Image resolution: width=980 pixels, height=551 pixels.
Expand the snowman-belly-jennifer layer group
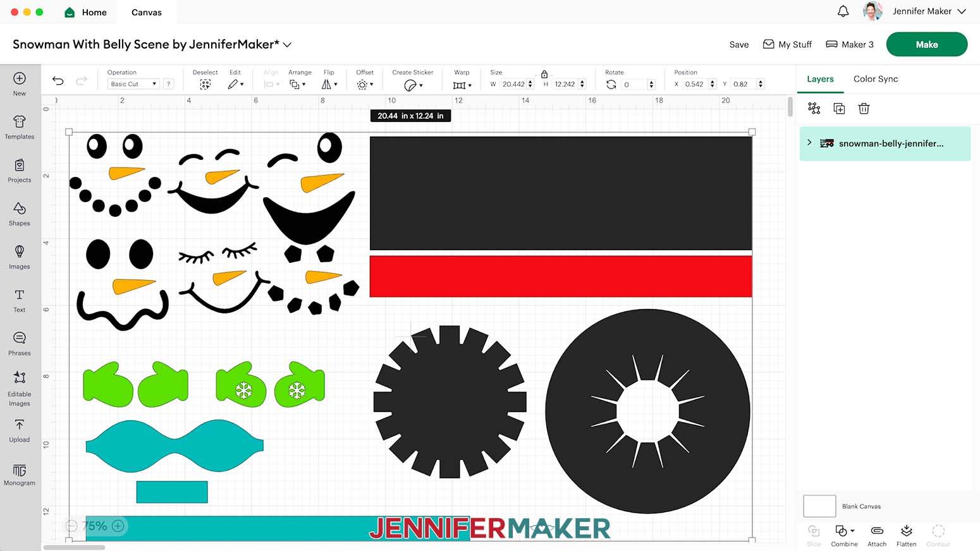tap(809, 143)
